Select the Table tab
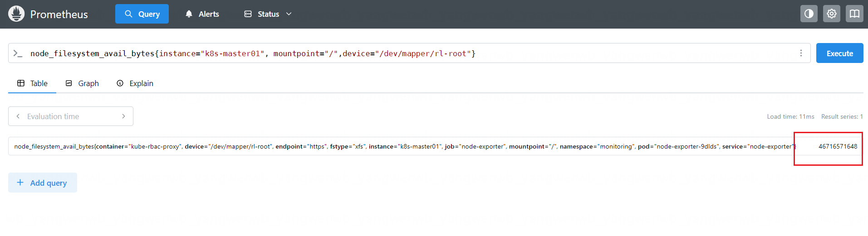868x236 pixels. (x=32, y=83)
